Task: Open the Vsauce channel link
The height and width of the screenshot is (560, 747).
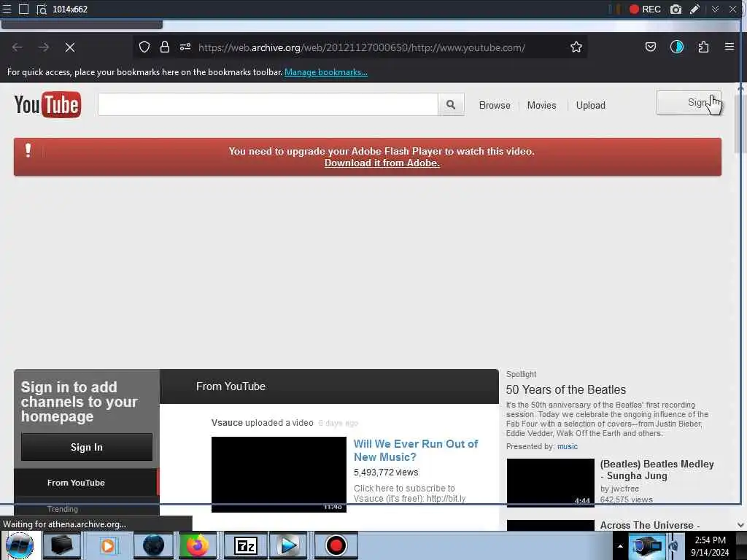Action: pyautogui.click(x=227, y=423)
